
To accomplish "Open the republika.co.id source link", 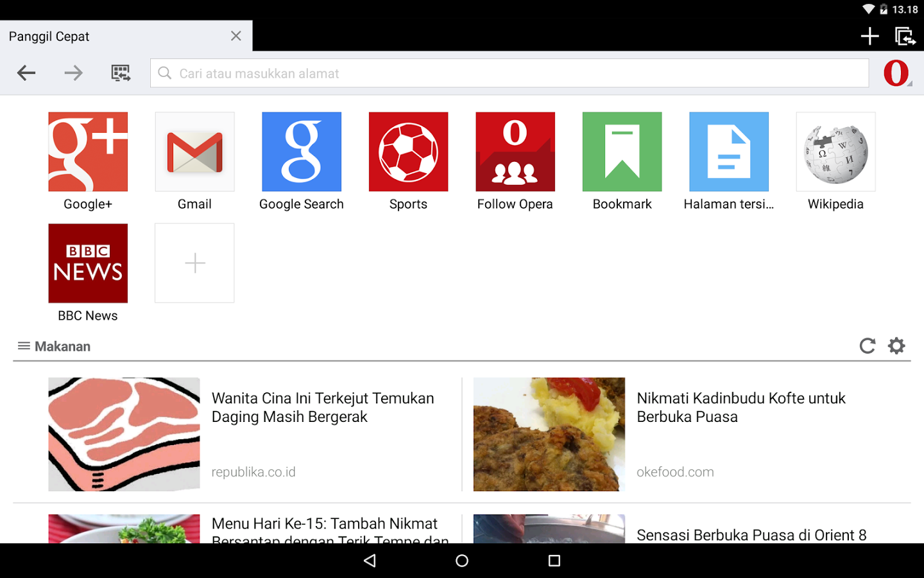I will pyautogui.click(x=253, y=472).
